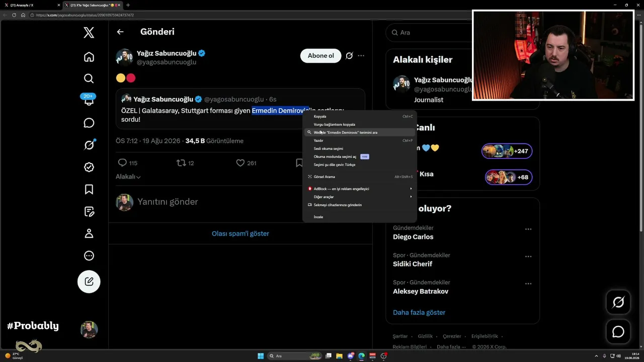Screen dimensions: 644x362
Task: Open the Aleksey Batrakov trending topic
Action: click(421, 291)
